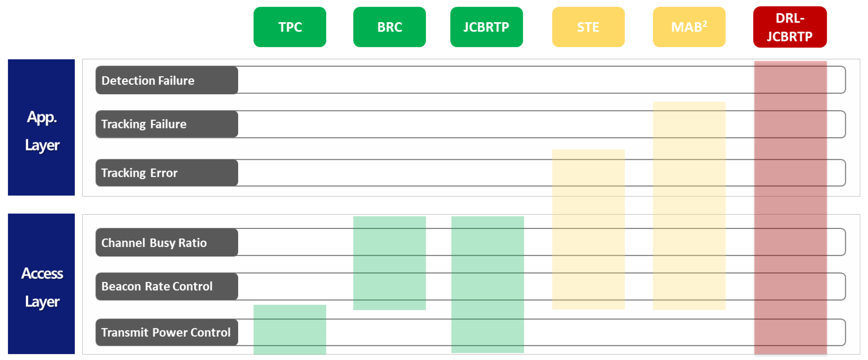
Task: Click the yellow MAB² header box
Action: [x=689, y=27]
